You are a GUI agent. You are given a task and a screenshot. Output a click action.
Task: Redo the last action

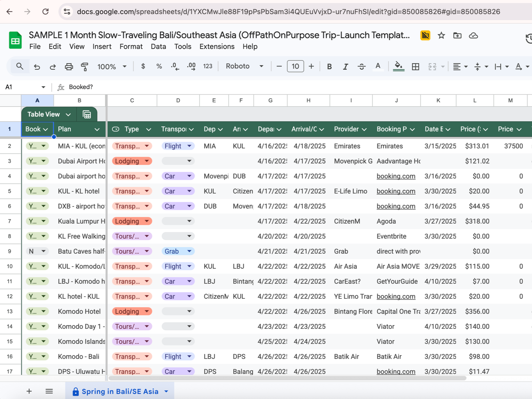coord(53,66)
